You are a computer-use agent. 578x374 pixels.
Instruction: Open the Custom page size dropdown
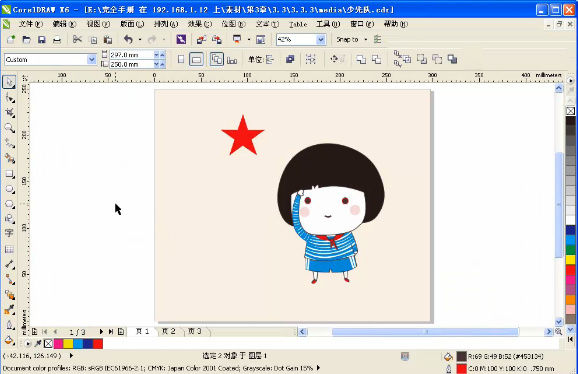91,59
